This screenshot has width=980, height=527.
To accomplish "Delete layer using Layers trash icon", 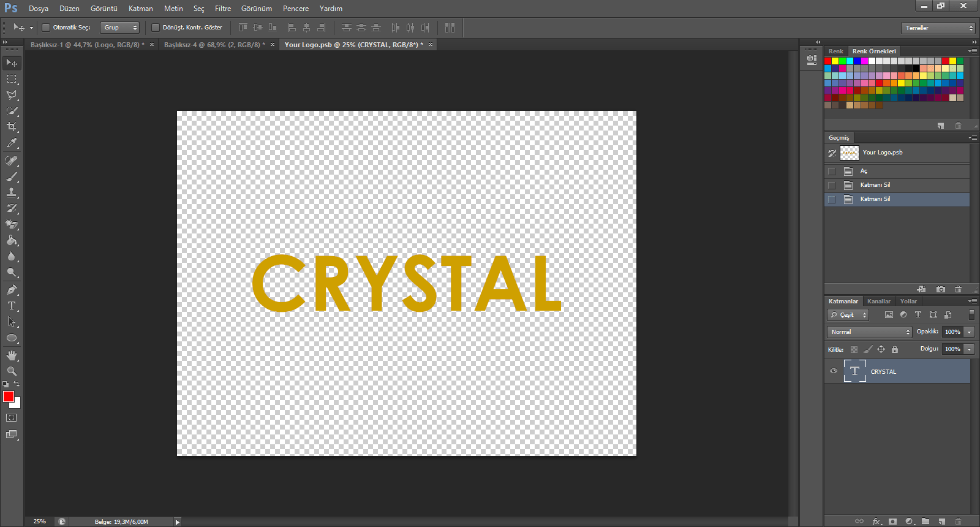I will [959, 521].
